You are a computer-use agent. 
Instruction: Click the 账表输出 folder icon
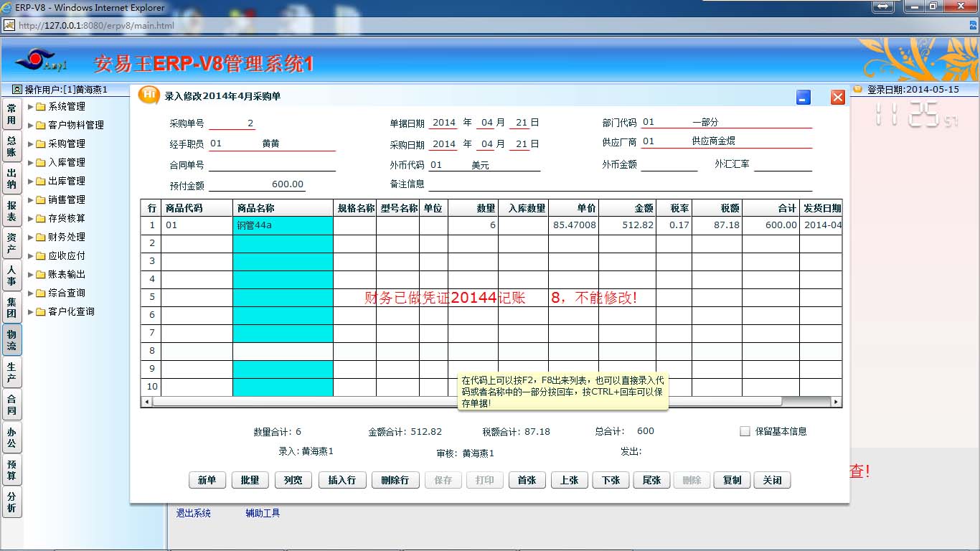coord(41,274)
